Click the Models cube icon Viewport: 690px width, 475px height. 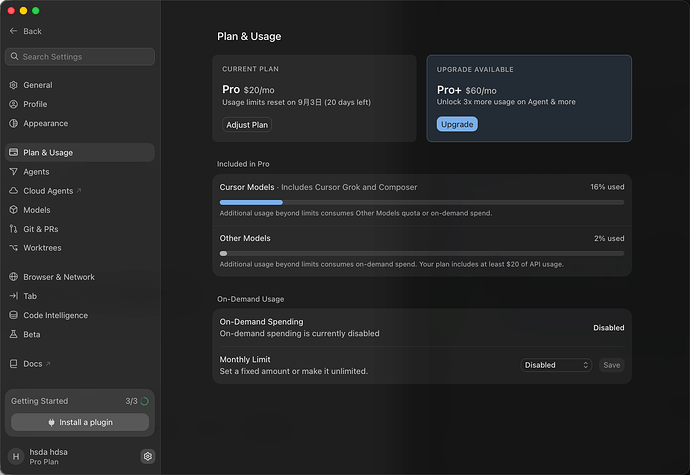(14, 210)
